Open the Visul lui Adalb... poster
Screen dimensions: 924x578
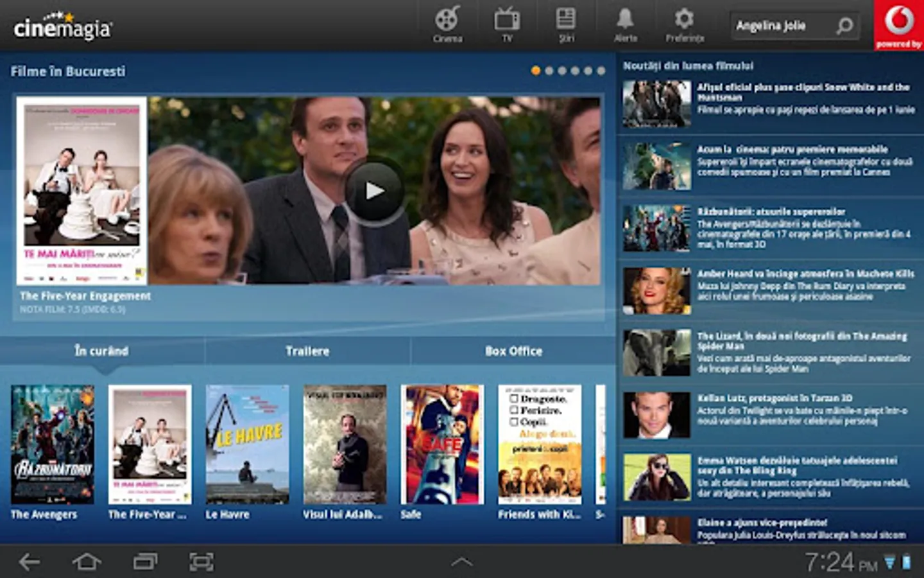pyautogui.click(x=345, y=444)
